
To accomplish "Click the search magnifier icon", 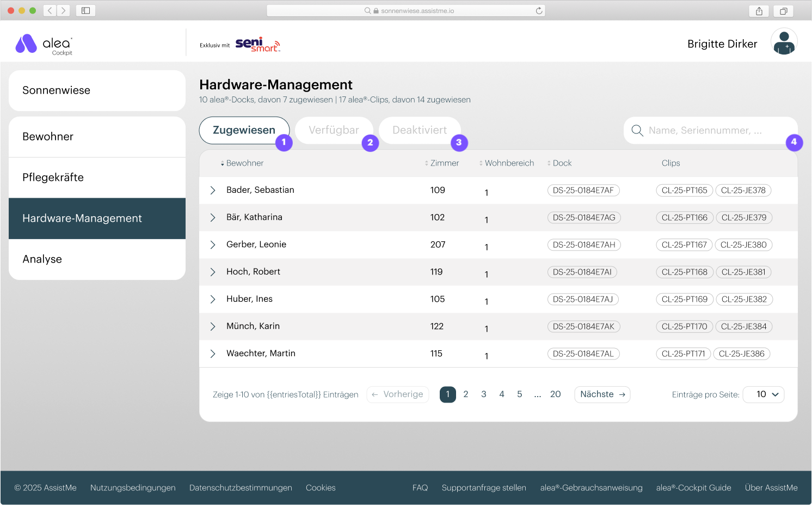I will tap(637, 131).
